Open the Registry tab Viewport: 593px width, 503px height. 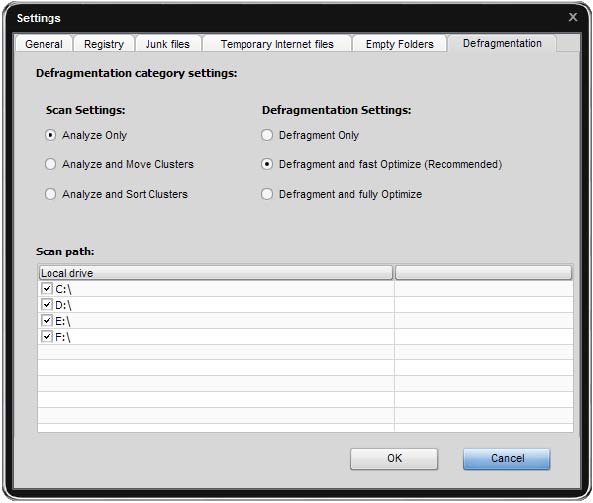pyautogui.click(x=104, y=44)
